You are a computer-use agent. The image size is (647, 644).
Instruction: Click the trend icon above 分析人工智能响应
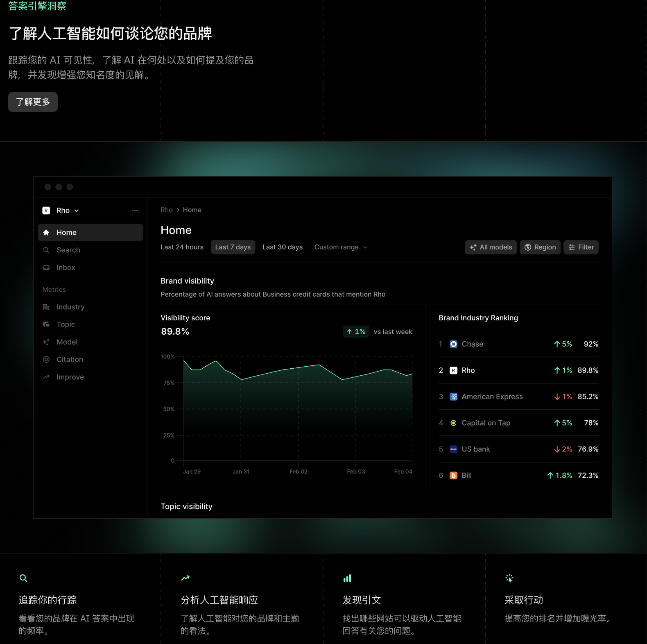pos(185,578)
